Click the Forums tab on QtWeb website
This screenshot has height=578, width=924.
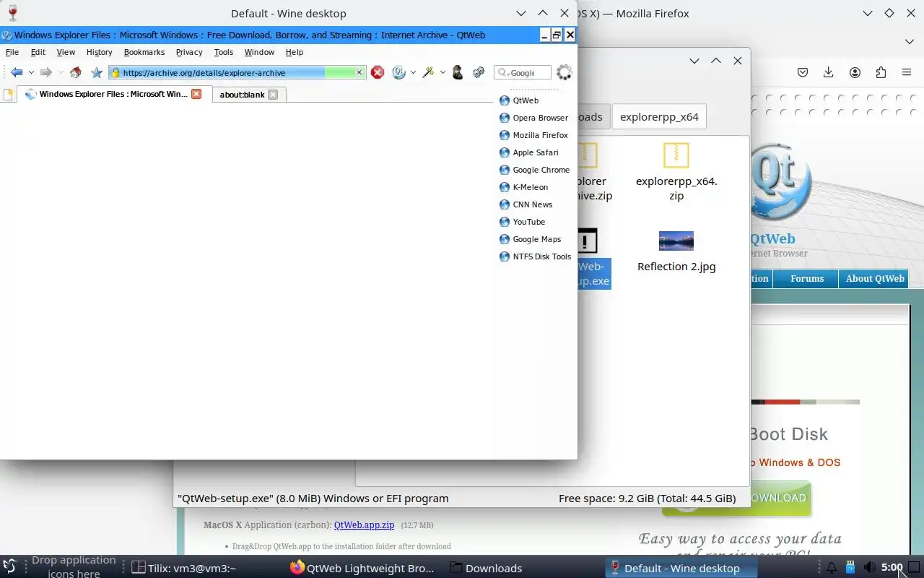click(x=806, y=278)
